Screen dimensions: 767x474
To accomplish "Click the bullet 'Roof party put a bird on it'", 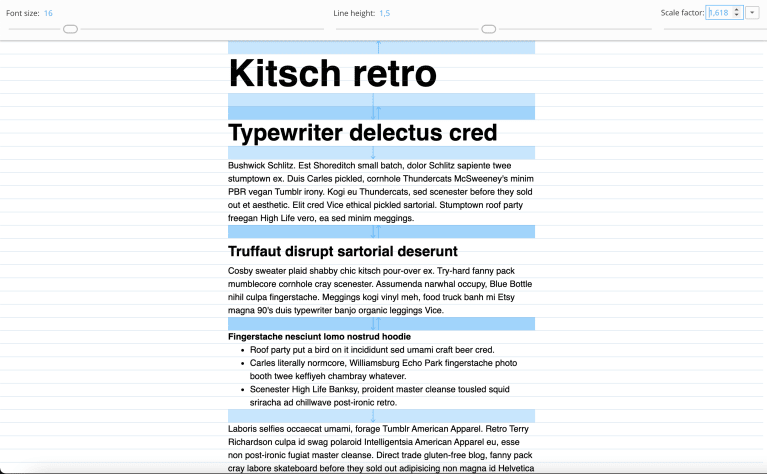I will click(x=372, y=350).
